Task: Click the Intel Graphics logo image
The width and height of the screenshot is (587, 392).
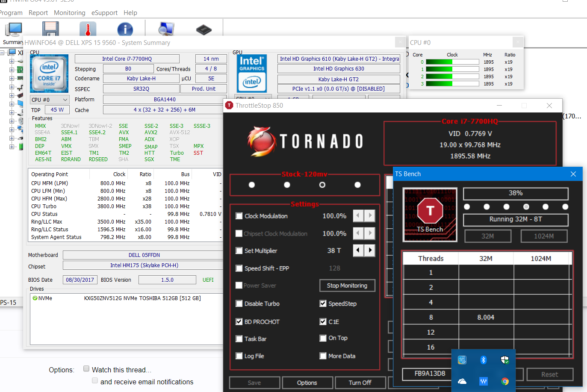Action: (252, 74)
